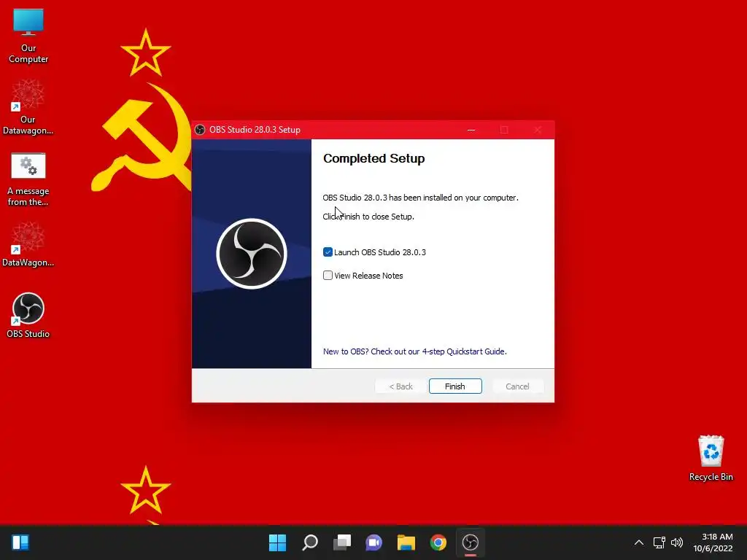747x560 pixels.
Task: Click Finish to close Setup
Action: coord(455,386)
